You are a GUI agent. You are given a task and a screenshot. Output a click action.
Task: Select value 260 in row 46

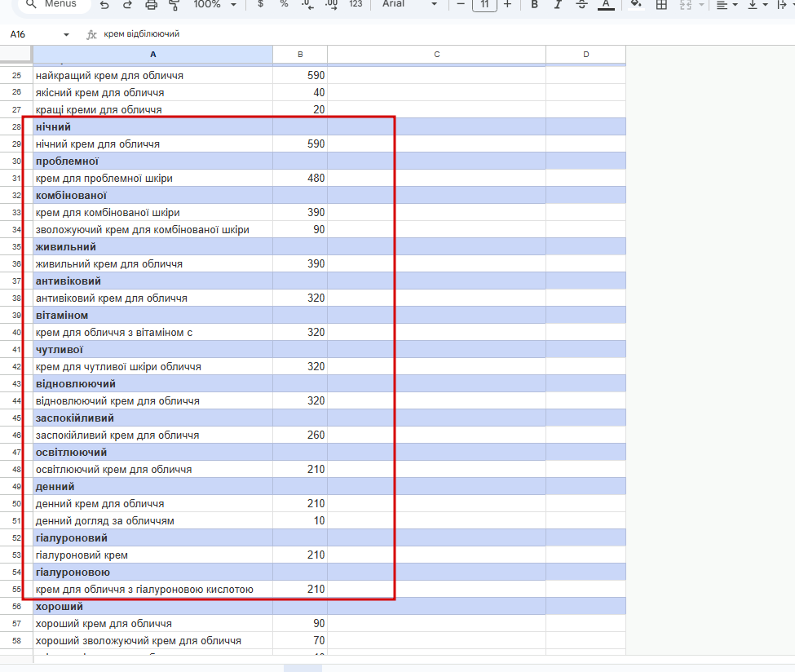click(300, 435)
